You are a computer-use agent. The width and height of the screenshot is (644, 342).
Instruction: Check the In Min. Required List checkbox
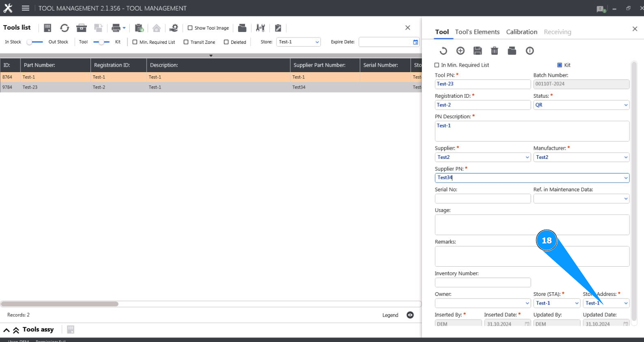click(437, 65)
